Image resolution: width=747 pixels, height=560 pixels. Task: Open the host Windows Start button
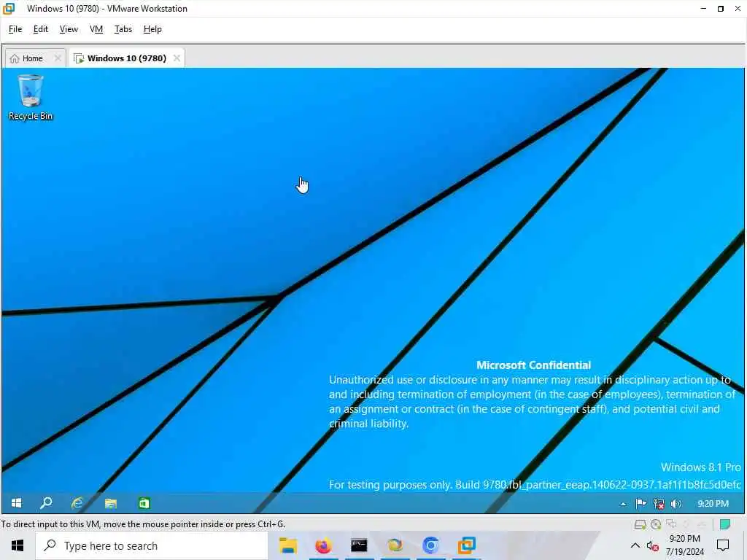tap(18, 545)
